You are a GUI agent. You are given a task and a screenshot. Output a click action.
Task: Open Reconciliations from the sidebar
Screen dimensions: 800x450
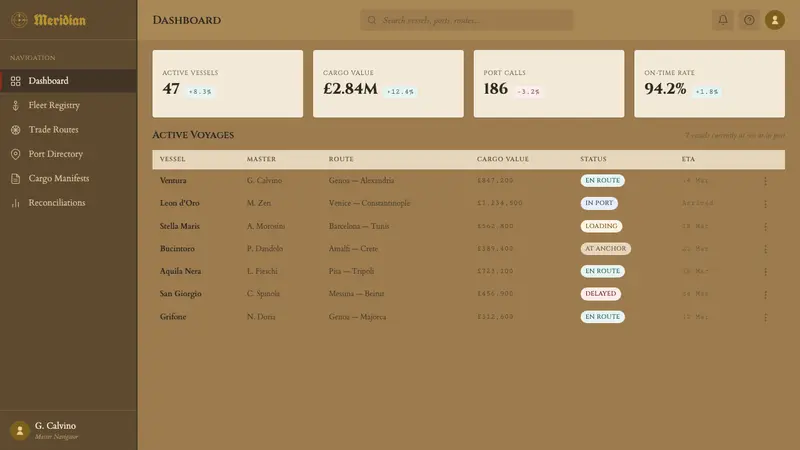tap(68, 203)
